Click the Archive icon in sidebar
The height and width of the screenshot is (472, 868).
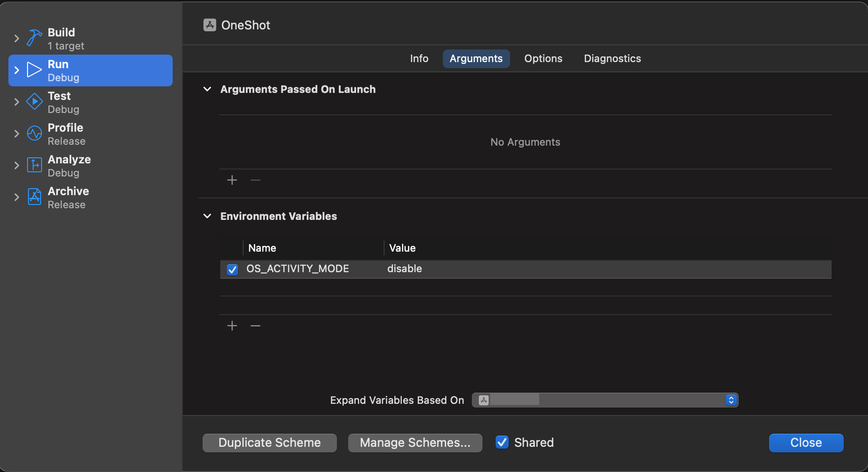pos(34,197)
